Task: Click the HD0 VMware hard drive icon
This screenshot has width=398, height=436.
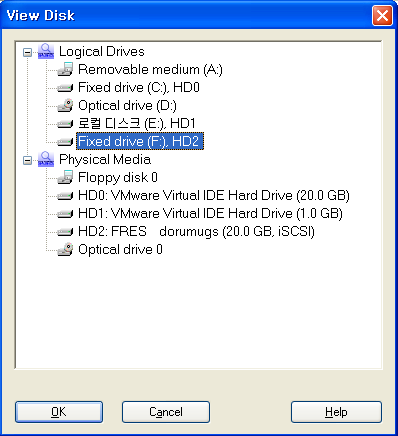Action: 65,196
